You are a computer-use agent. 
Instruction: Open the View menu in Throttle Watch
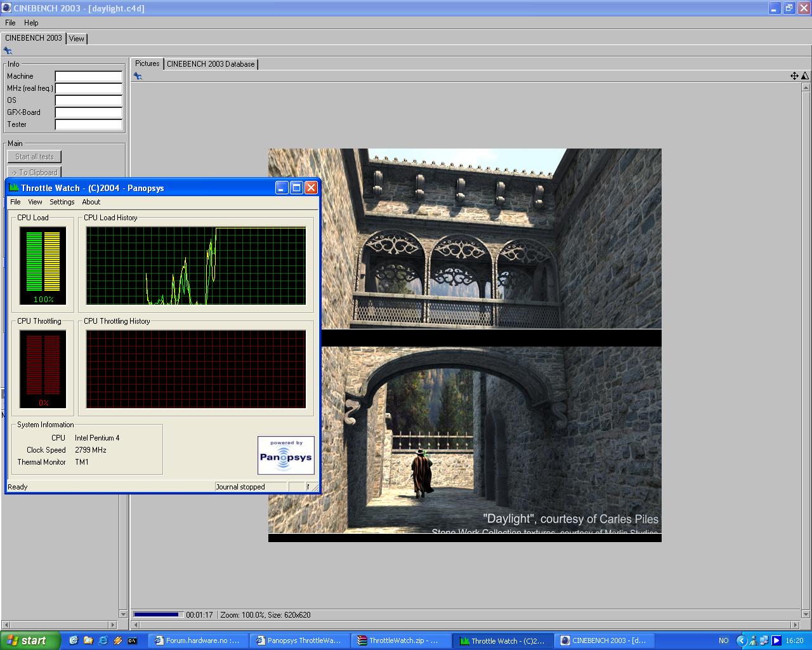(35, 202)
